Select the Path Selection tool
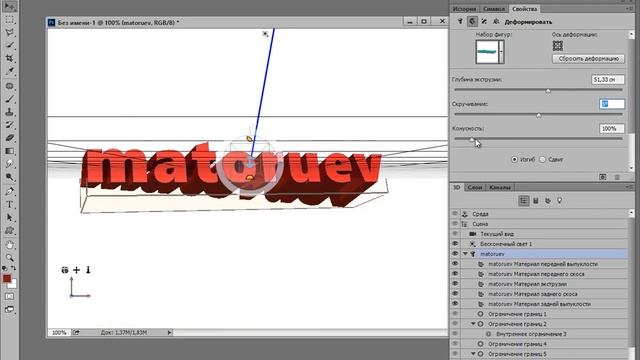Screen dimensions: 640x360 pos(9,218)
